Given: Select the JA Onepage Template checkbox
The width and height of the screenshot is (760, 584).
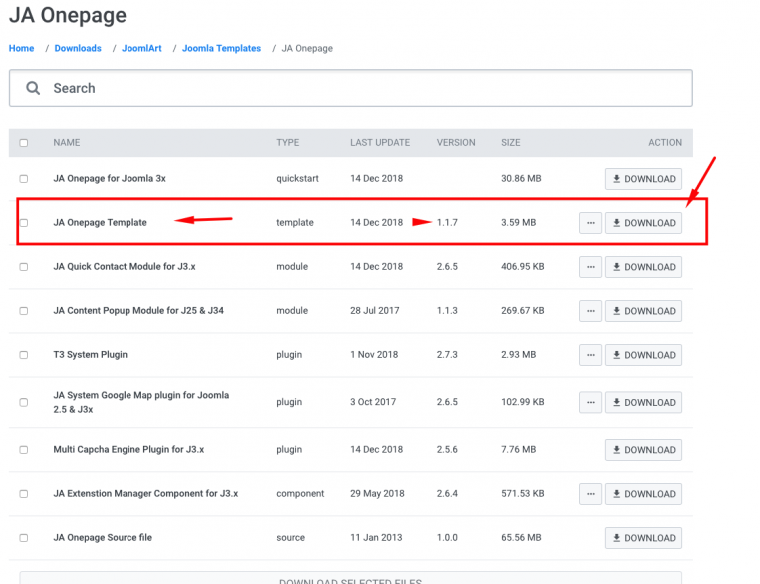Looking at the screenshot, I should 24,223.
